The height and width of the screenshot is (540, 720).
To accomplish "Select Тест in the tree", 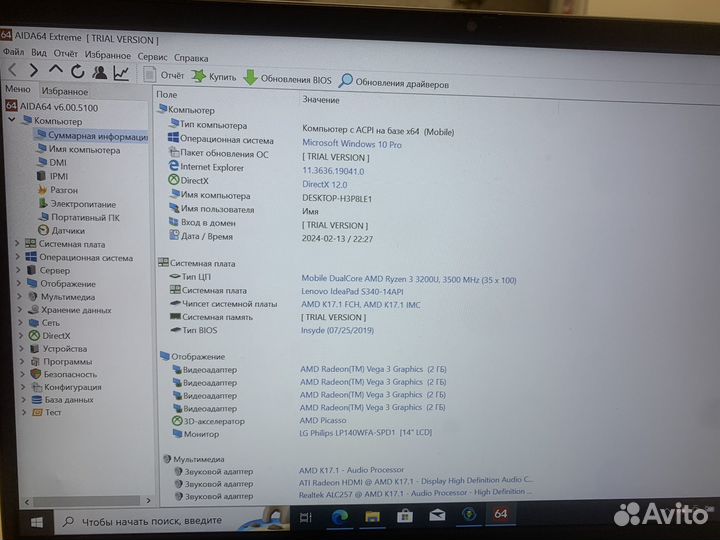I will [47, 412].
